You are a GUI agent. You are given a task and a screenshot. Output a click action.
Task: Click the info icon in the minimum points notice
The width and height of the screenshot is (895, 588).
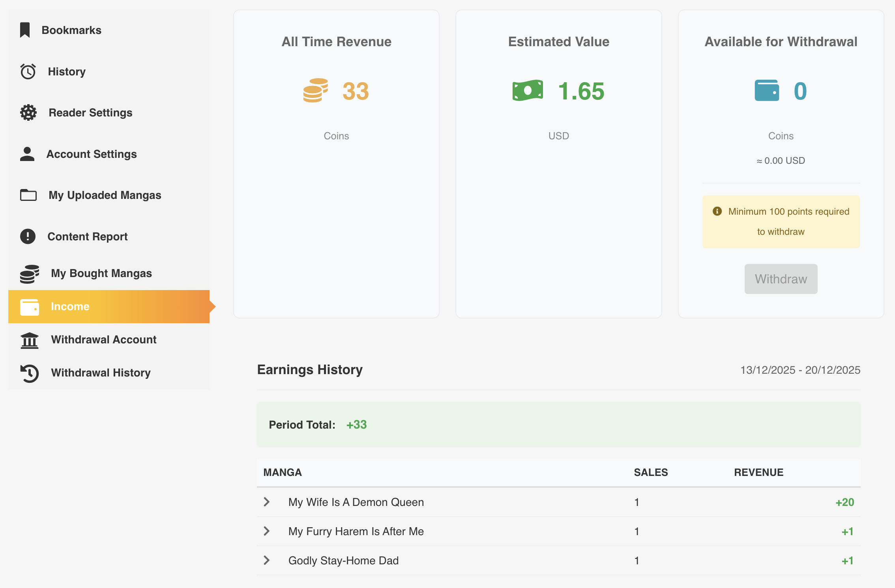pos(717,211)
